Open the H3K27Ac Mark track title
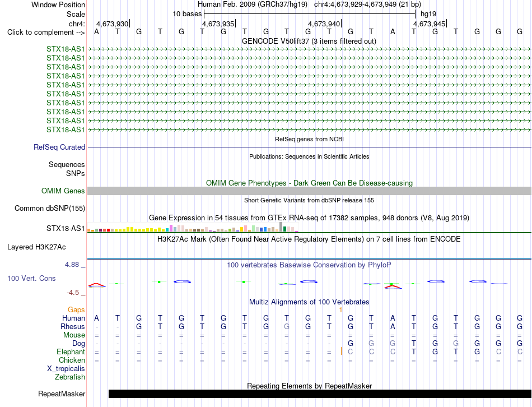Image resolution: width=532 pixels, height=407 pixels. (x=309, y=239)
